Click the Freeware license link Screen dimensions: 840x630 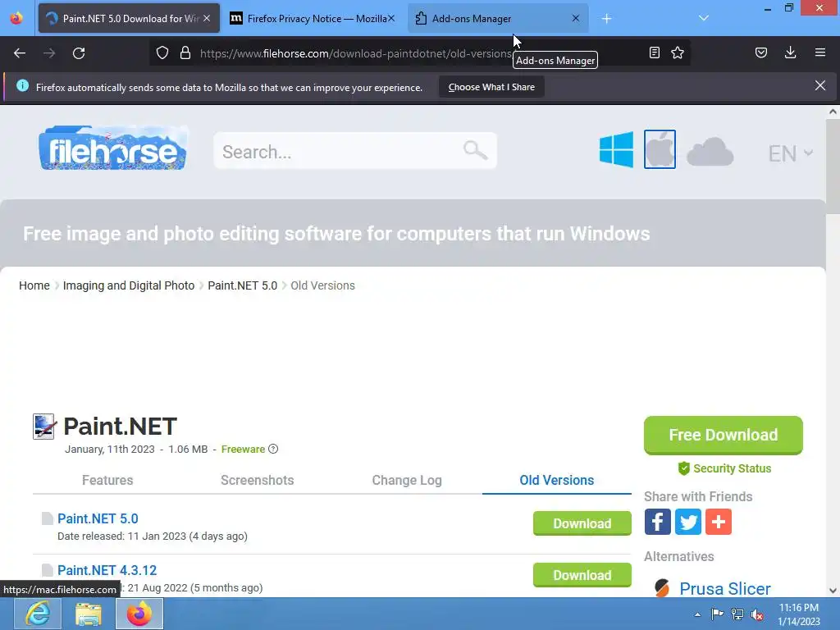click(243, 449)
